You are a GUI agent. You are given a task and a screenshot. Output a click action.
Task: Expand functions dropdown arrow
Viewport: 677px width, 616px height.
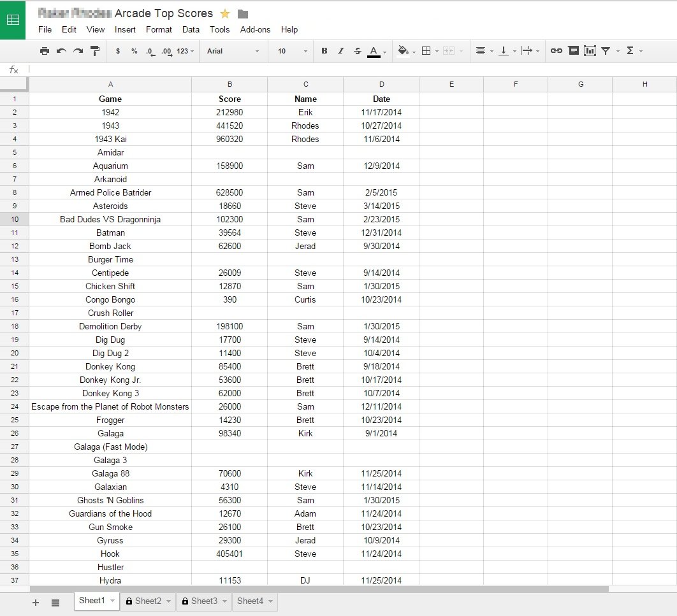coord(641,52)
